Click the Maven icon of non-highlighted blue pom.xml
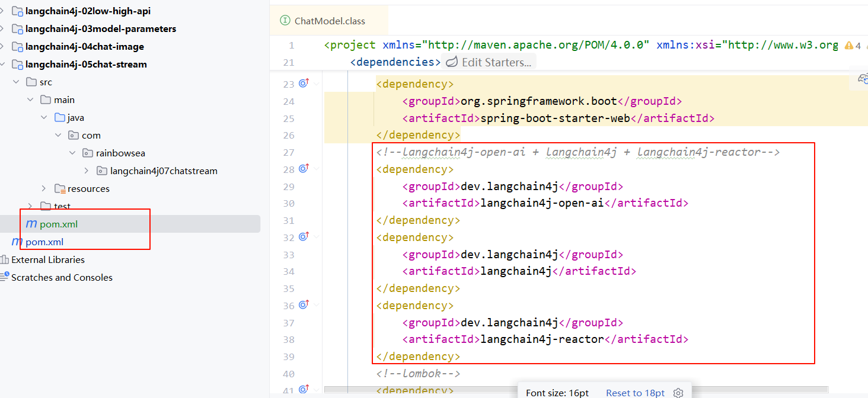 (17, 242)
